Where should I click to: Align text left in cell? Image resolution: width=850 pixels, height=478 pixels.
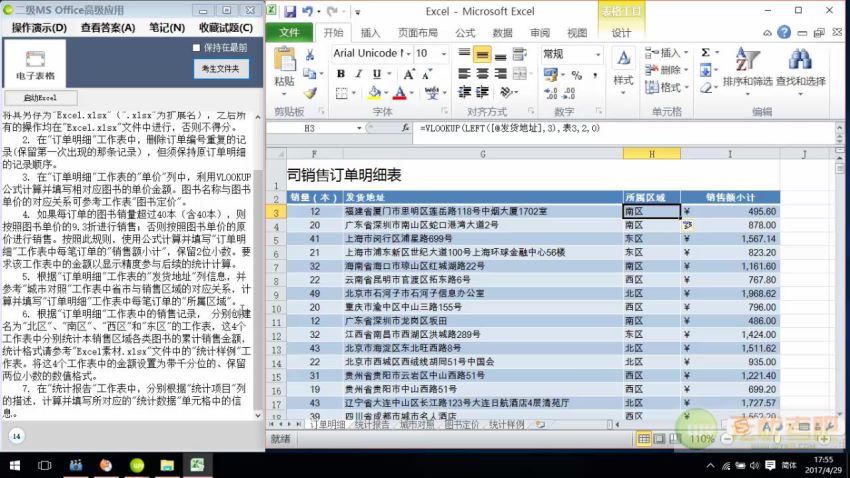click(x=464, y=74)
